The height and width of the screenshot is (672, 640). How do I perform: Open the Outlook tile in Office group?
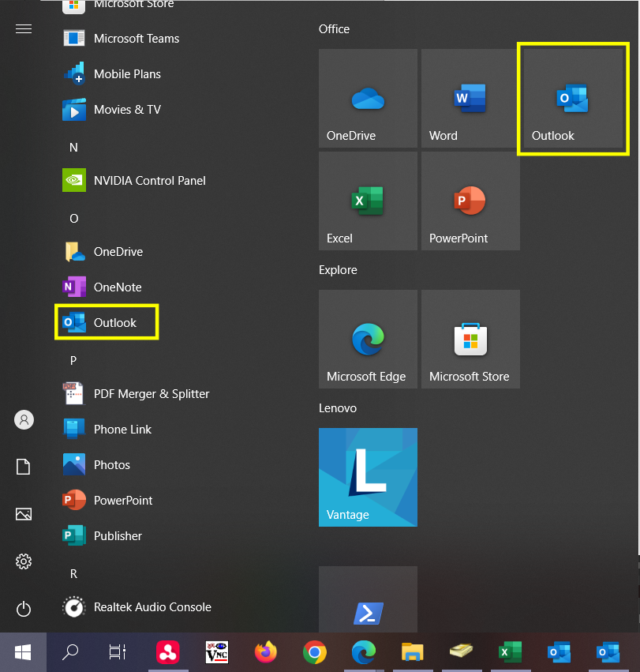click(573, 98)
